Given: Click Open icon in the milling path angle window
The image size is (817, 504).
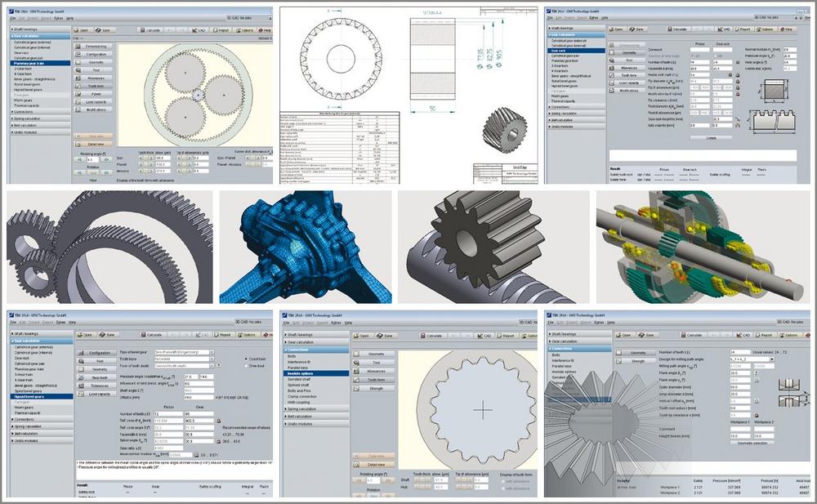Looking at the screenshot, I should click(x=623, y=335).
